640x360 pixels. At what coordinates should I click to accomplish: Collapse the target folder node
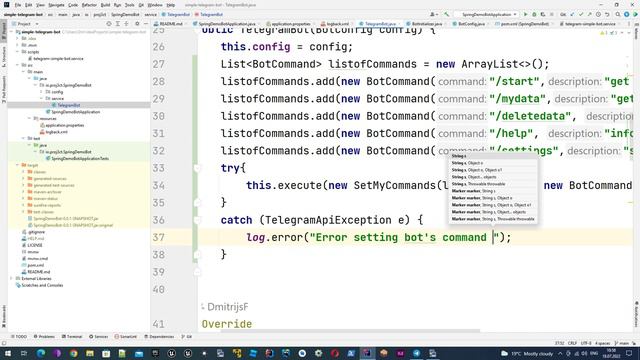point(18,165)
